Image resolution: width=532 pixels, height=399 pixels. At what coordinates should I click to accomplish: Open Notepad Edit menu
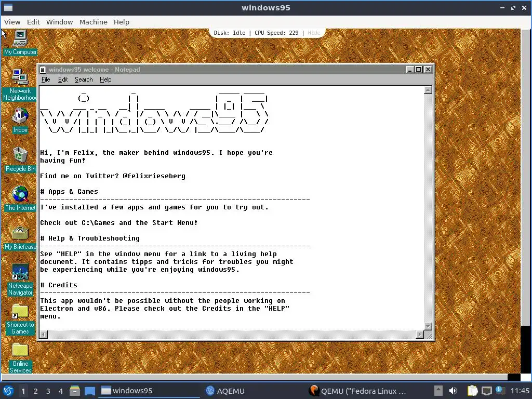point(63,79)
